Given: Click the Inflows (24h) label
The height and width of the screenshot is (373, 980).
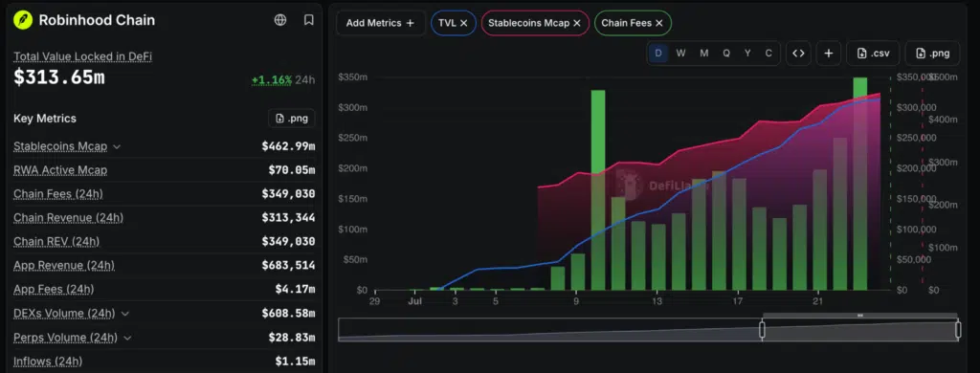Looking at the screenshot, I should click(48, 362).
